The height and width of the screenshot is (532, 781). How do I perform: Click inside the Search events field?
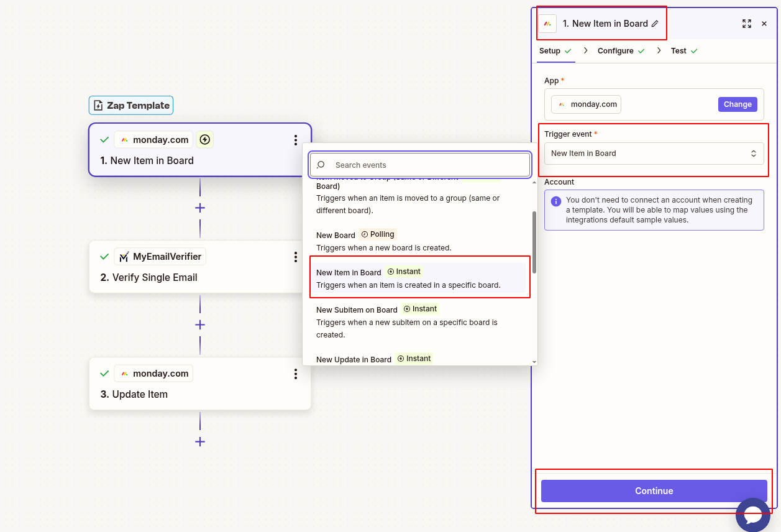point(419,164)
